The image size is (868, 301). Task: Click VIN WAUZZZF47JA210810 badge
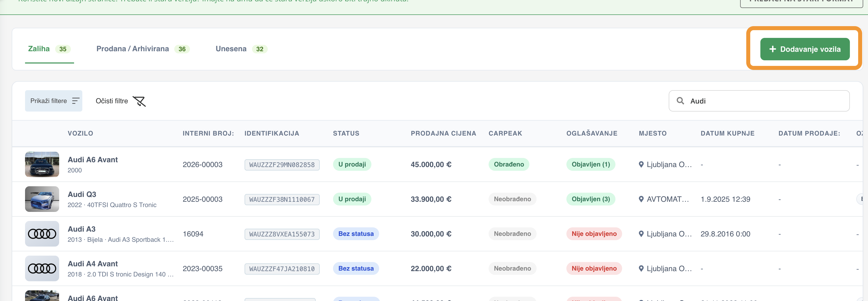click(x=282, y=269)
